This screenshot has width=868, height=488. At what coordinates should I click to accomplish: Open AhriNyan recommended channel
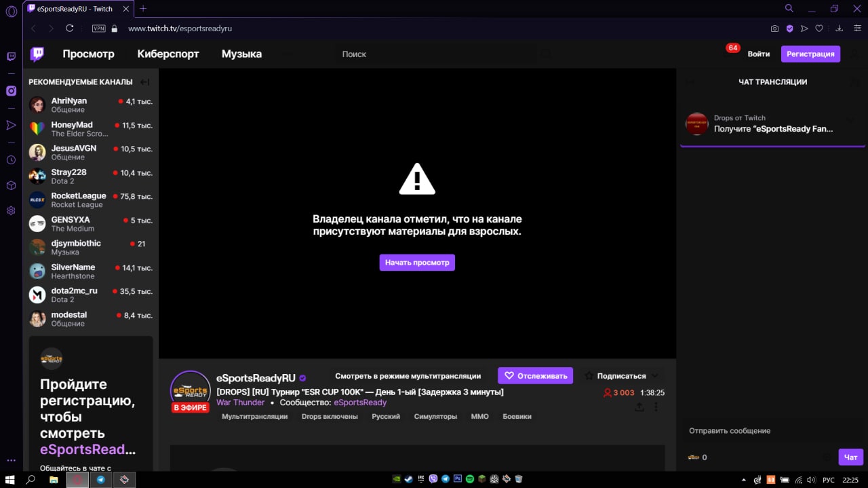[91, 105]
